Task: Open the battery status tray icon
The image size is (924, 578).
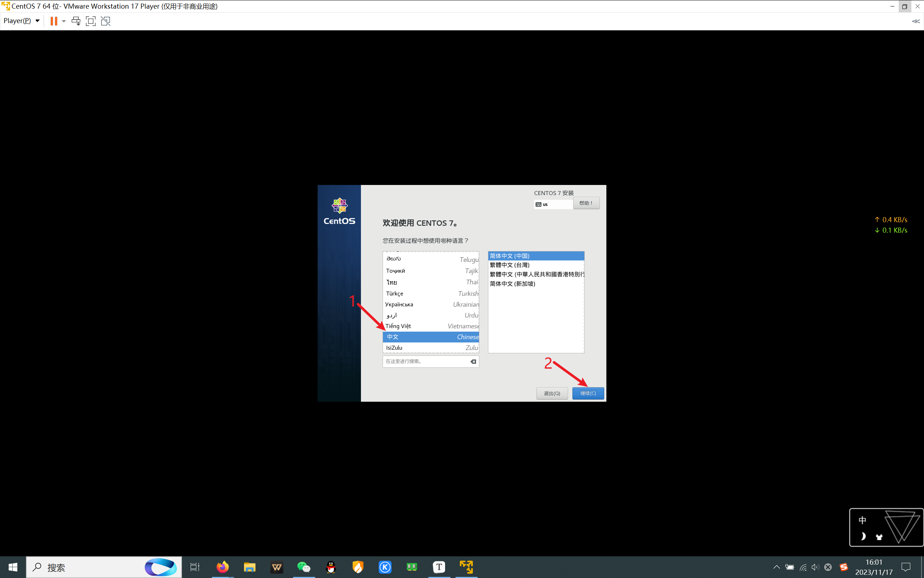Action: coord(790,567)
